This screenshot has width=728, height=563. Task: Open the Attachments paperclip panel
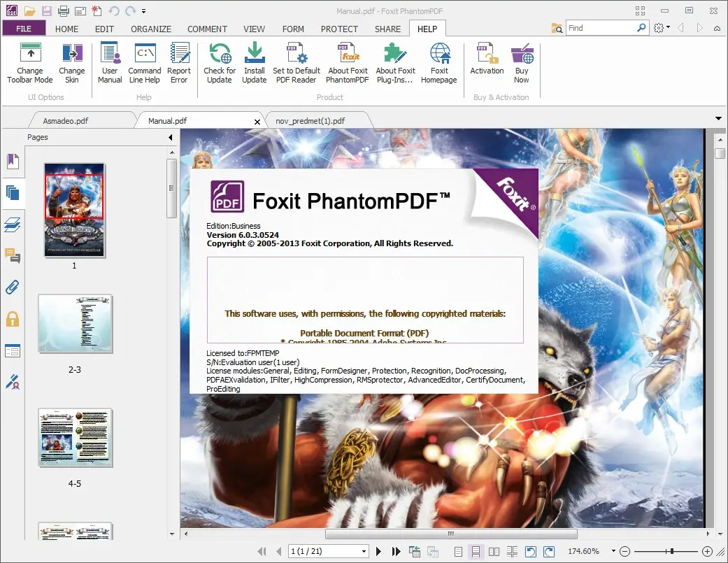(x=13, y=287)
